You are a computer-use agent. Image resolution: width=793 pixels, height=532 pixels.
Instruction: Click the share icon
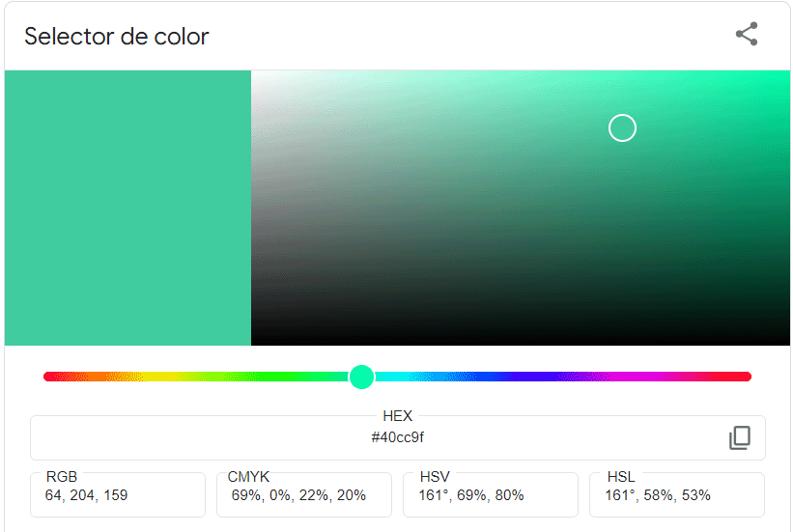[746, 35]
